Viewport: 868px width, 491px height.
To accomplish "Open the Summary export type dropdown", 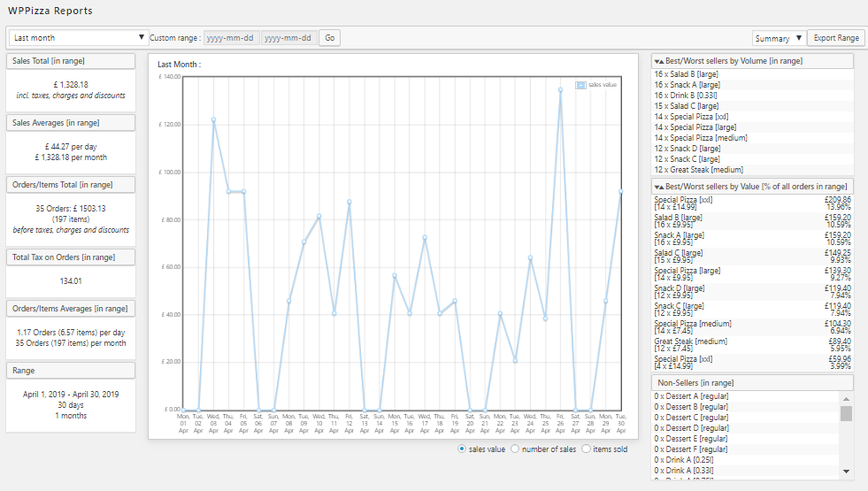I will 779,38.
